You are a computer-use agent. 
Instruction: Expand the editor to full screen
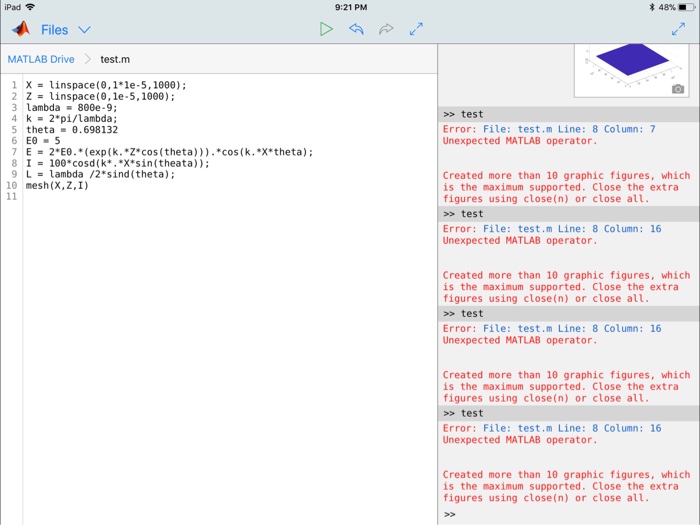pos(416,29)
